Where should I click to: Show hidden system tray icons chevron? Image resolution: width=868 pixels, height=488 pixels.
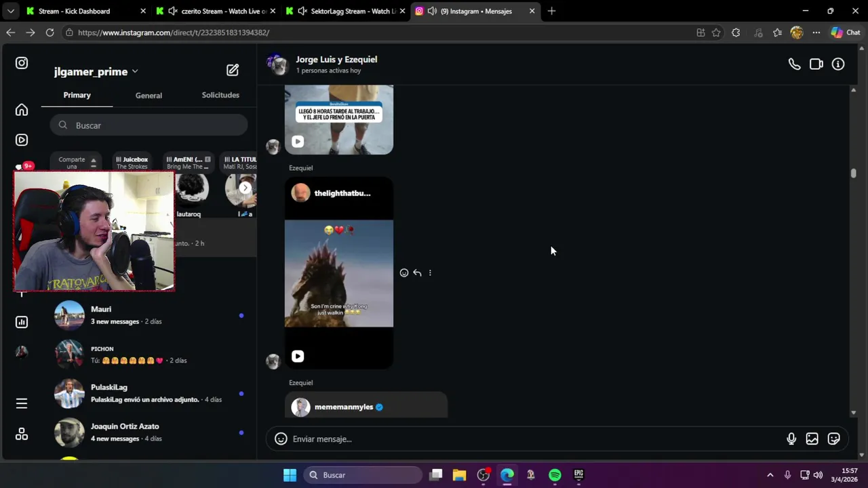click(x=770, y=475)
